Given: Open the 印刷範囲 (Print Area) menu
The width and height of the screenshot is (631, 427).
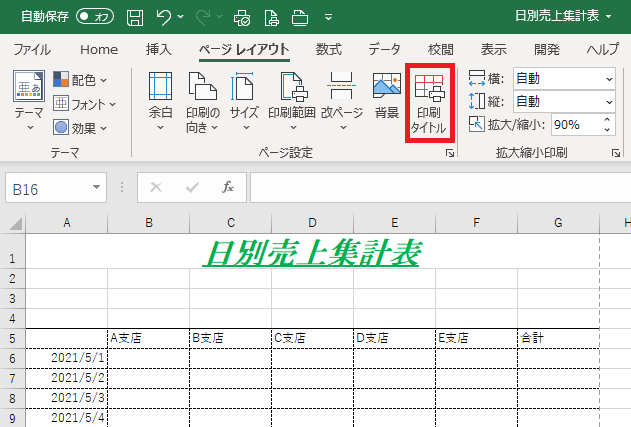Looking at the screenshot, I should (x=292, y=104).
